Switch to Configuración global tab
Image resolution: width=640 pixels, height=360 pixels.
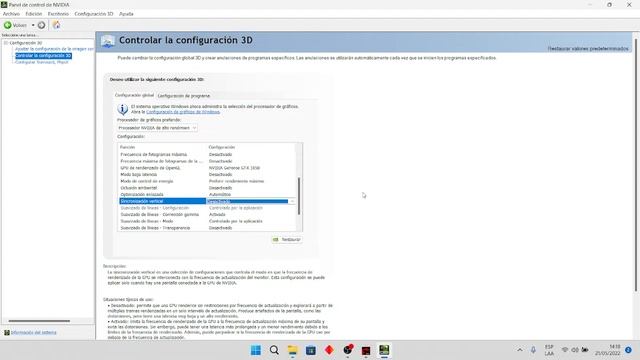point(134,95)
